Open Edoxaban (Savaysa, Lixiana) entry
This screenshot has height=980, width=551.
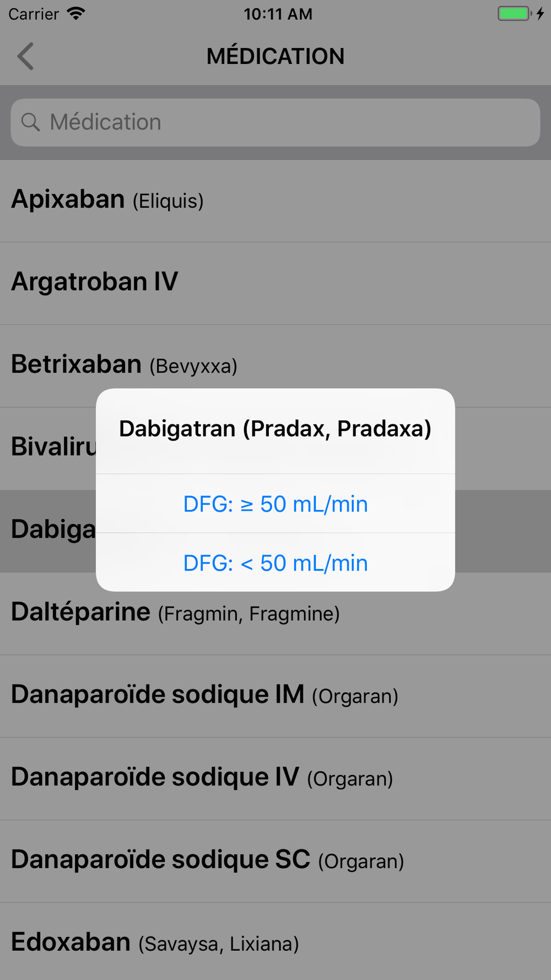coord(275,941)
